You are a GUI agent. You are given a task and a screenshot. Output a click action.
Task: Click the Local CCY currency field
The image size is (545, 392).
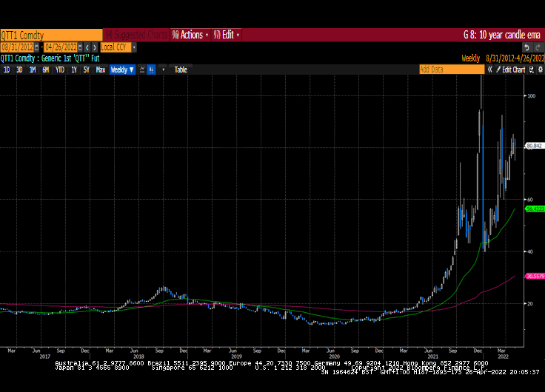coord(116,47)
